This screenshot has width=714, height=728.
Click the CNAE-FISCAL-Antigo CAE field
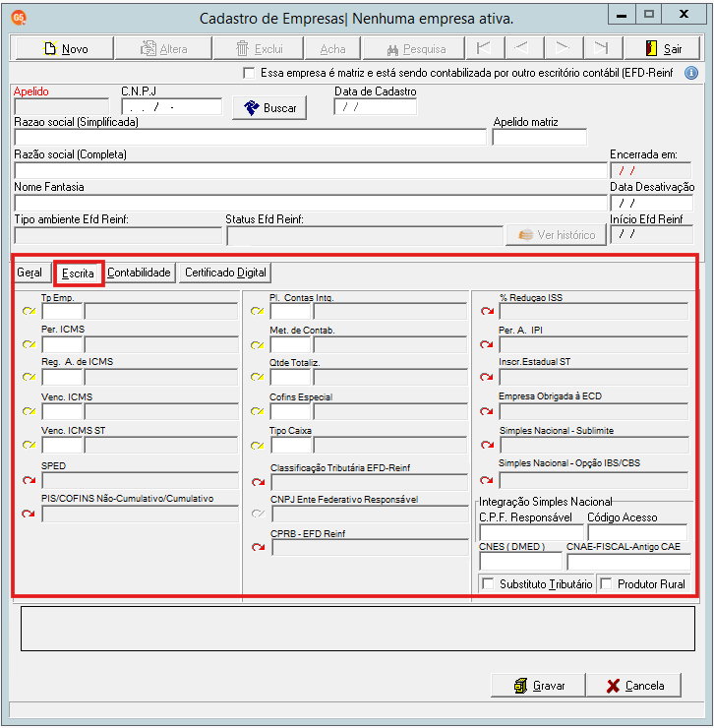629,562
